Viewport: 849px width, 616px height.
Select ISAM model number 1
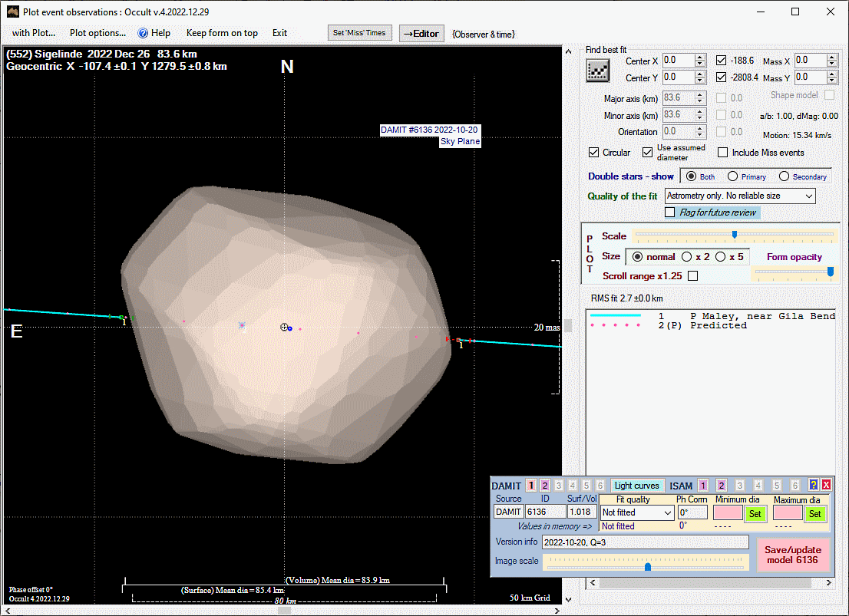703,486
